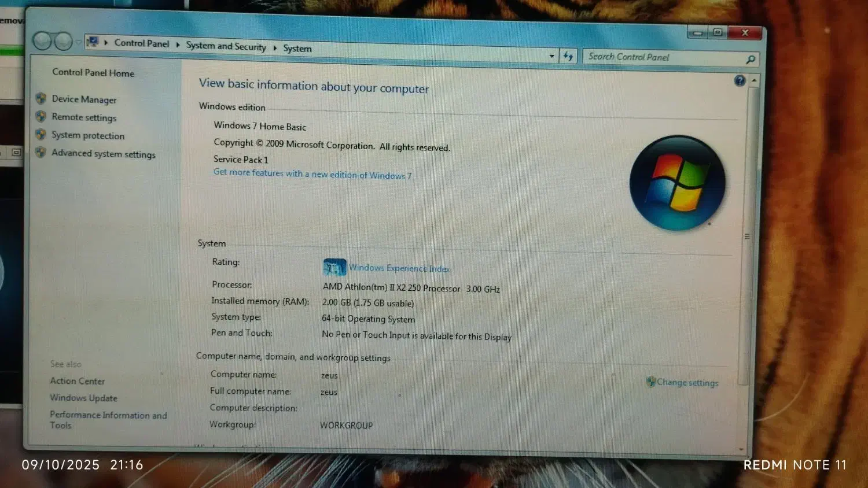Open Help with the blue question mark icon
Screen dimensions: 868x488
[x=740, y=80]
